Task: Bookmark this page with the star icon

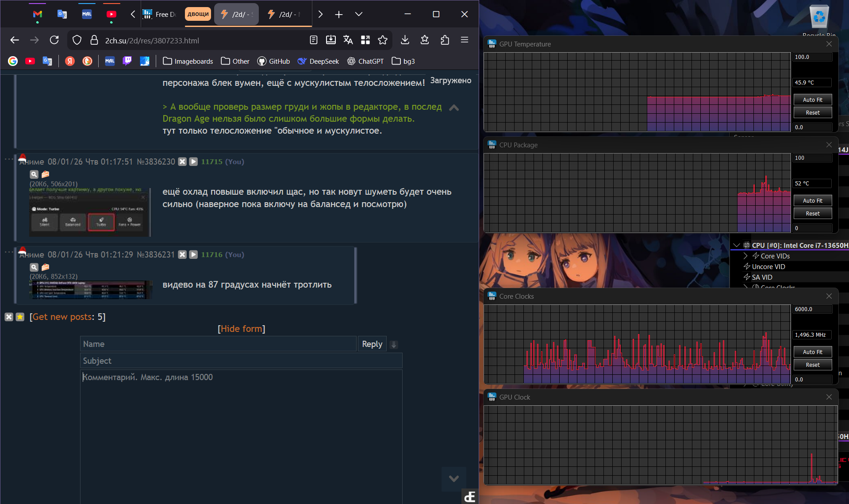Action: point(383,40)
